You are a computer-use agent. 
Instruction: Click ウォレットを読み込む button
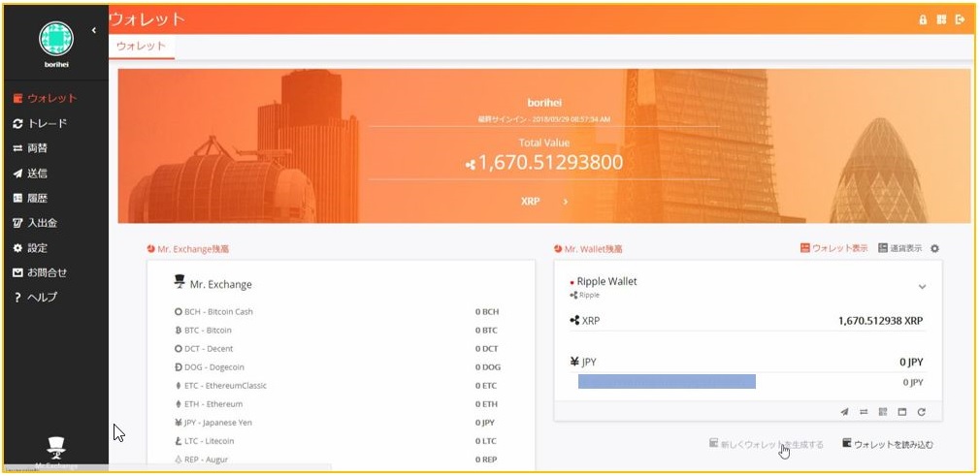point(887,444)
